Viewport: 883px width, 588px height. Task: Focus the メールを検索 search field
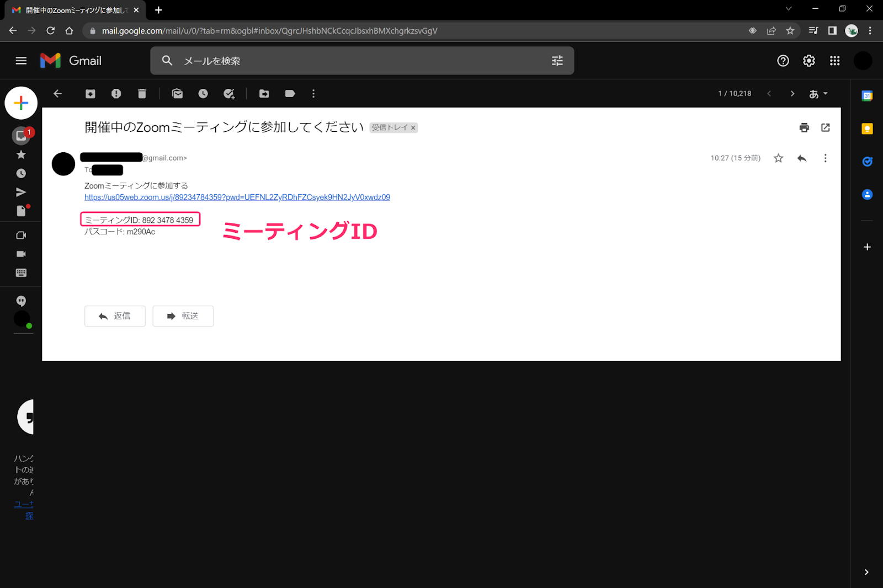[361, 61]
